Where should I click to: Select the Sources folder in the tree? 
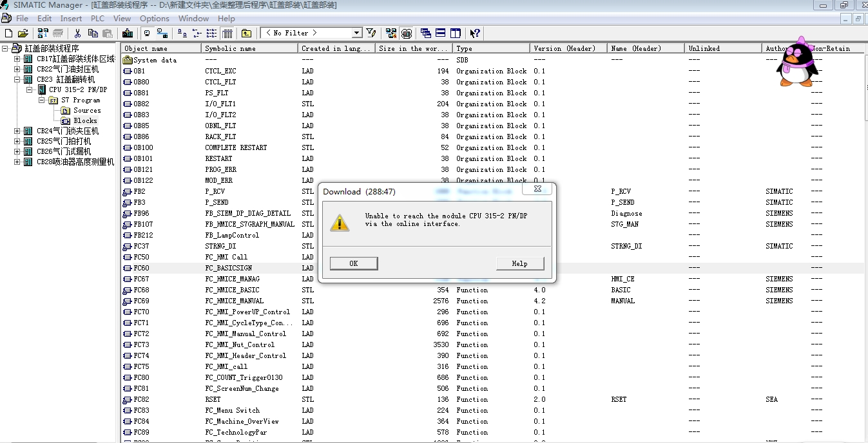pyautogui.click(x=86, y=110)
